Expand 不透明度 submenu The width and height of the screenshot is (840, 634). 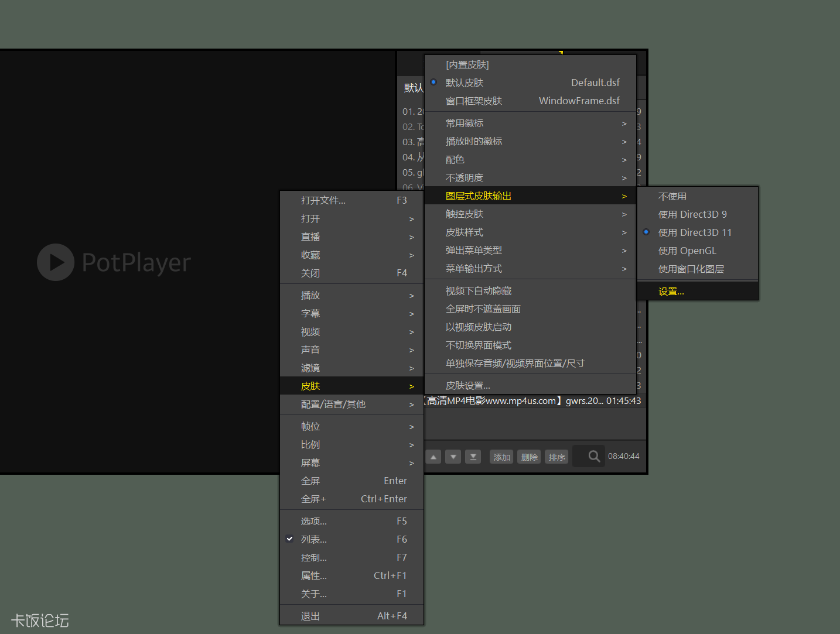tap(530, 177)
